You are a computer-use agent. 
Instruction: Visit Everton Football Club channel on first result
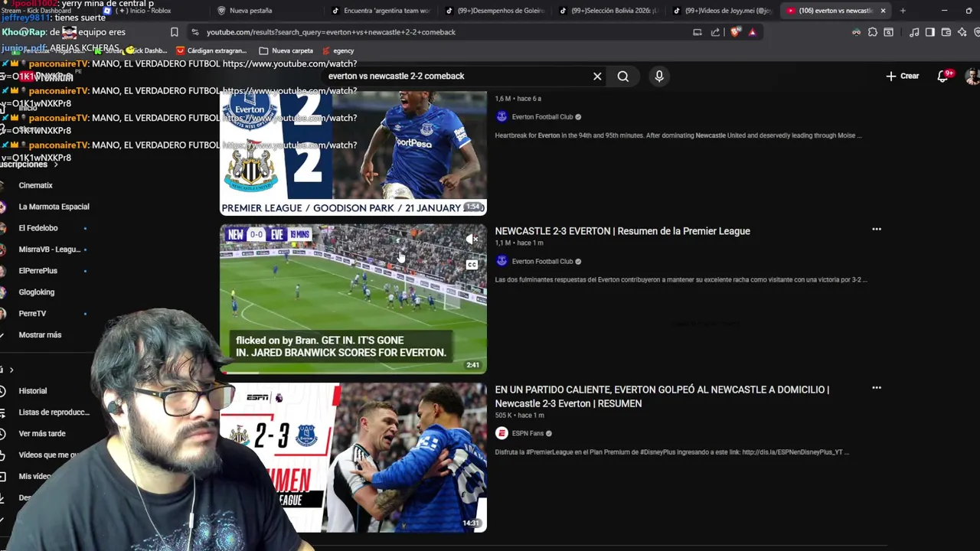(542, 117)
